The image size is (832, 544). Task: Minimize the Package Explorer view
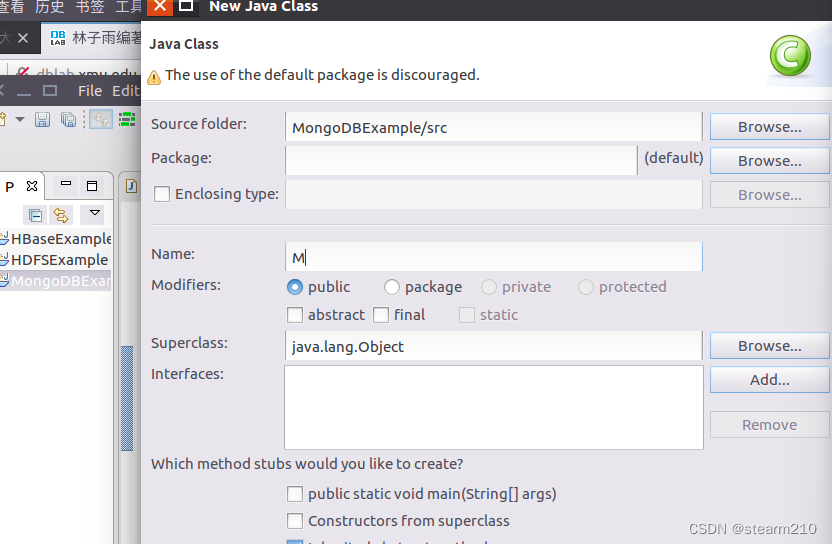tap(66, 185)
